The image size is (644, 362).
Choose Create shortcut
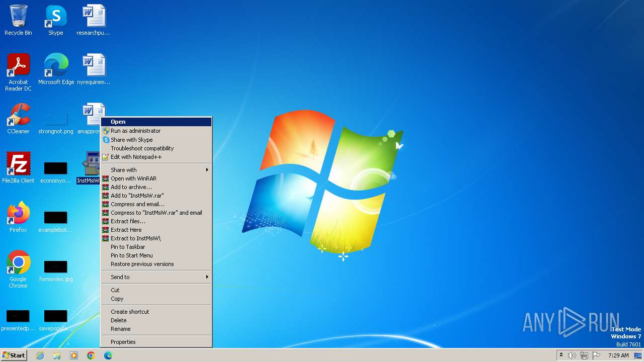pyautogui.click(x=156, y=312)
